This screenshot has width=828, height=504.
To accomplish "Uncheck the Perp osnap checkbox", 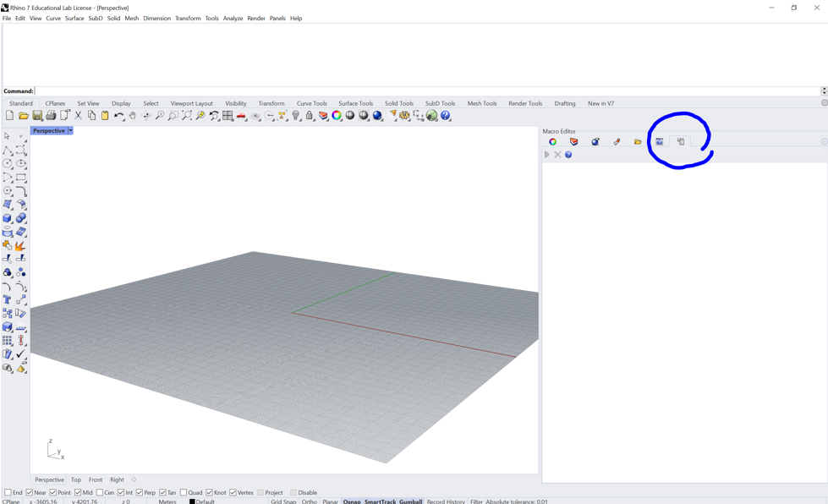I will [x=140, y=492].
